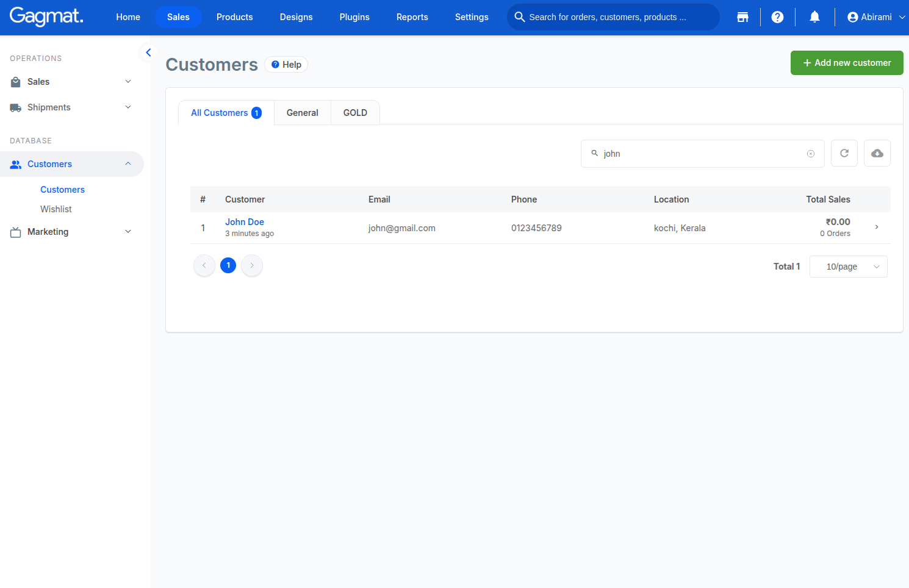Click the Help button beside Customers title
909x588 pixels.
click(286, 65)
